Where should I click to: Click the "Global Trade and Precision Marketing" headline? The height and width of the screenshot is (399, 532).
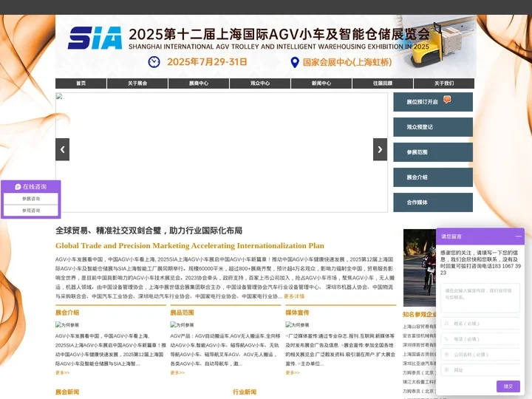click(190, 245)
